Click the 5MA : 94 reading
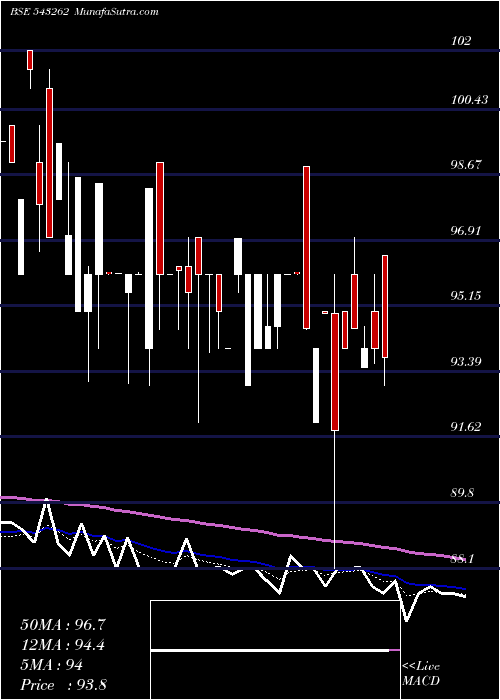 [x=51, y=665]
